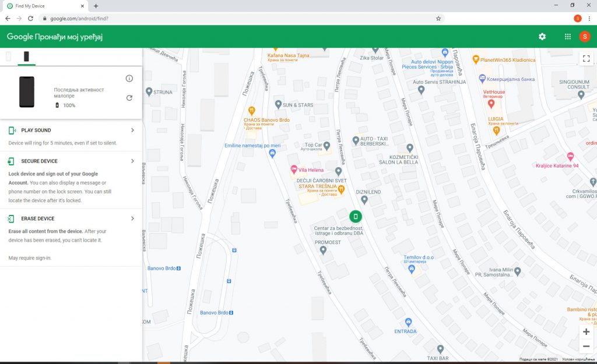Zoom out on the map
The height and width of the screenshot is (364, 597).
pos(586,347)
